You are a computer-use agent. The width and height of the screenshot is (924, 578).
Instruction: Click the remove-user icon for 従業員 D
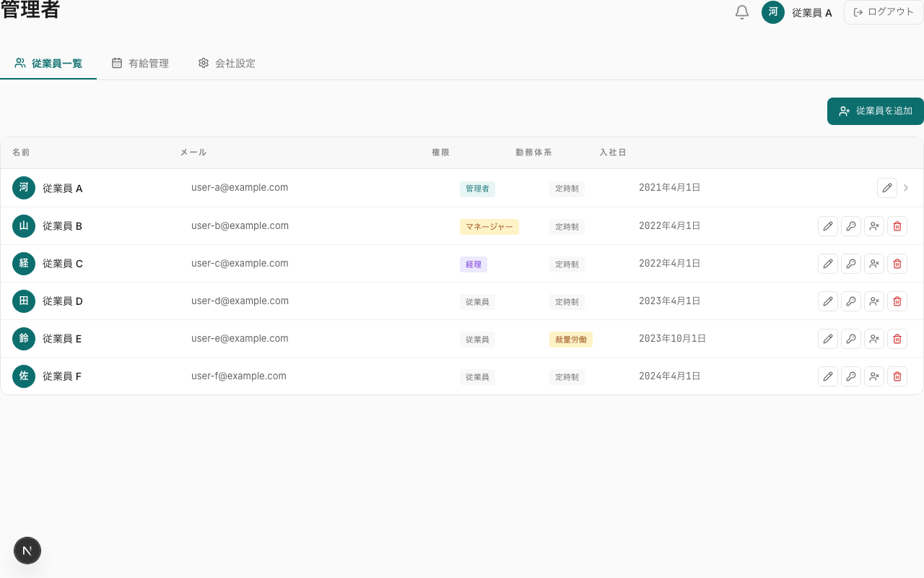(x=874, y=301)
